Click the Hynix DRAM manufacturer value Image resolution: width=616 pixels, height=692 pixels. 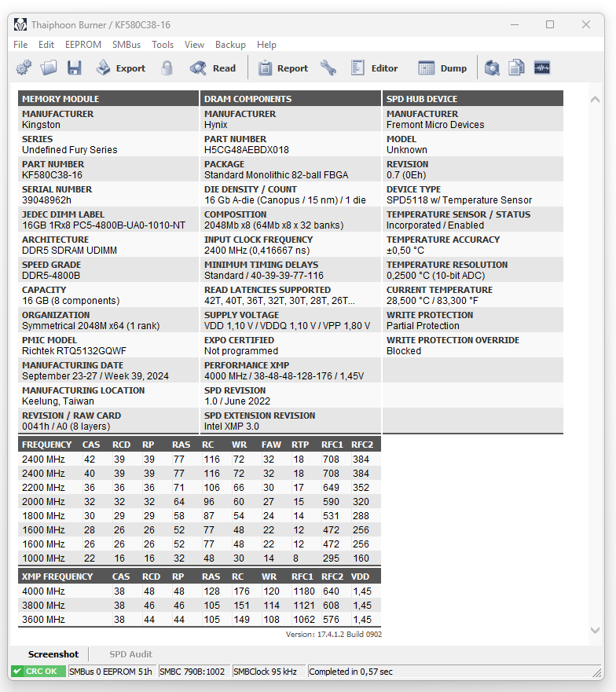tap(216, 124)
